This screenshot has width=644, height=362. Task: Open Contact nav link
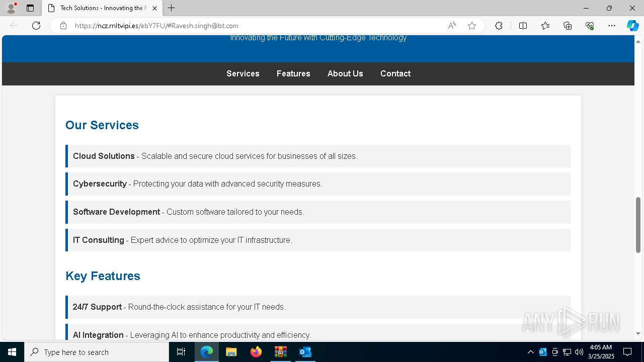(x=395, y=73)
